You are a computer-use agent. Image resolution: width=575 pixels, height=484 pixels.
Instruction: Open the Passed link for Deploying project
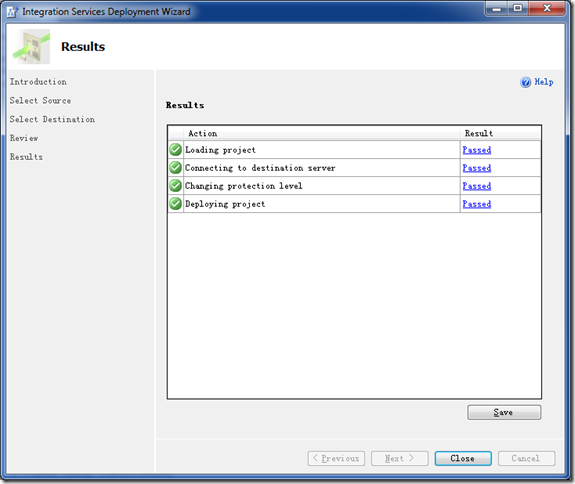pos(476,204)
